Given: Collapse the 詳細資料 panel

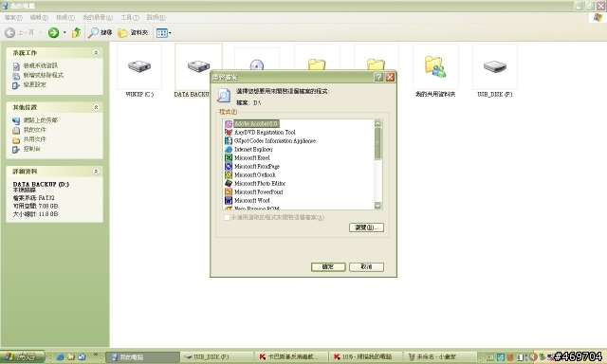Looking at the screenshot, I should click(x=96, y=172).
